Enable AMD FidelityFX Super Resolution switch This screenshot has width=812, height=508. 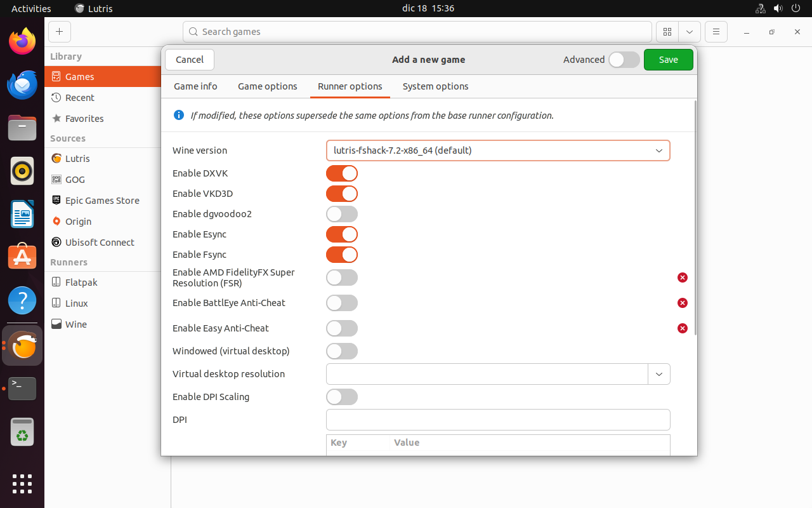[x=342, y=277]
